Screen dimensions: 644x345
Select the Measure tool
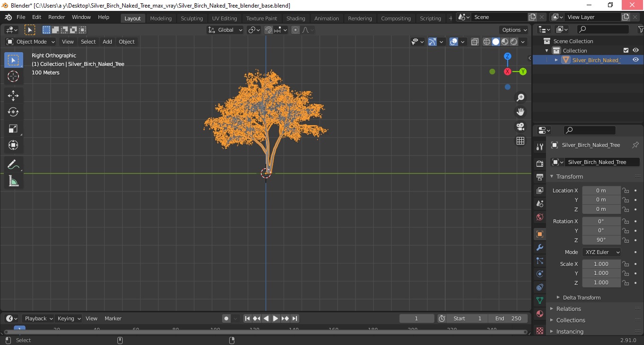[x=13, y=181]
